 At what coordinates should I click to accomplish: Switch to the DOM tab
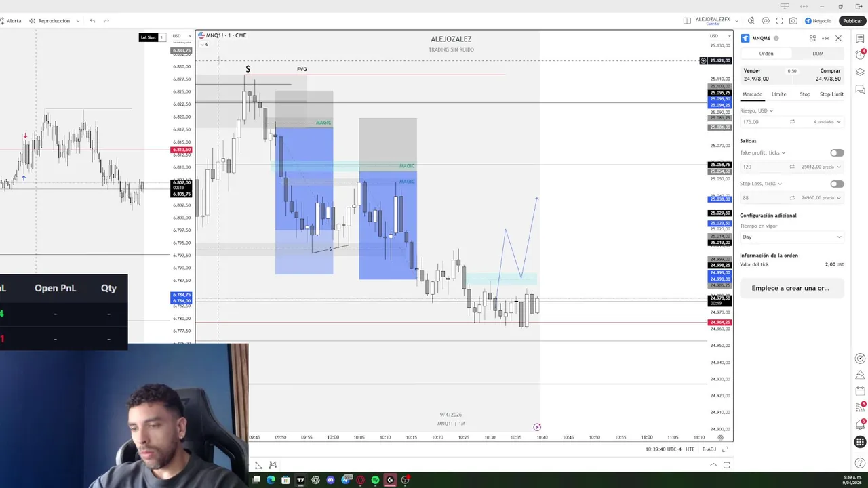coord(818,54)
